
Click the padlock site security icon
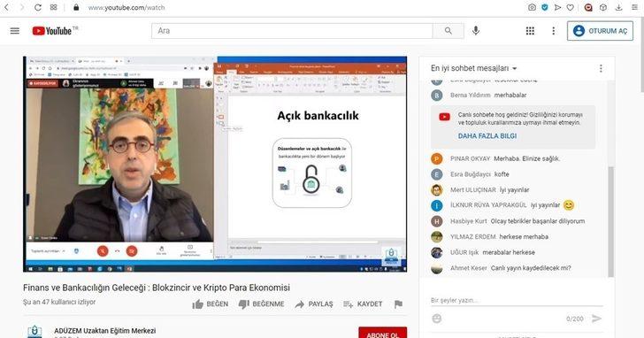[76, 7]
